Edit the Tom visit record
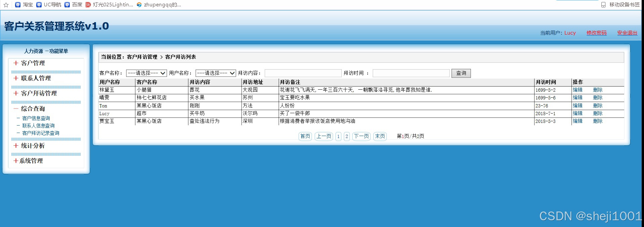The image size is (644, 227). tap(578, 106)
